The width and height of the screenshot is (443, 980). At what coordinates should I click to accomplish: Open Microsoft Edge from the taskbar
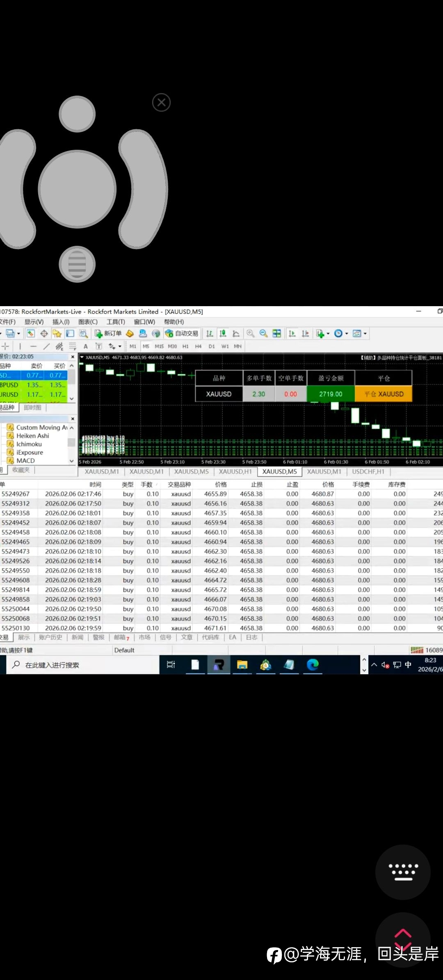313,664
